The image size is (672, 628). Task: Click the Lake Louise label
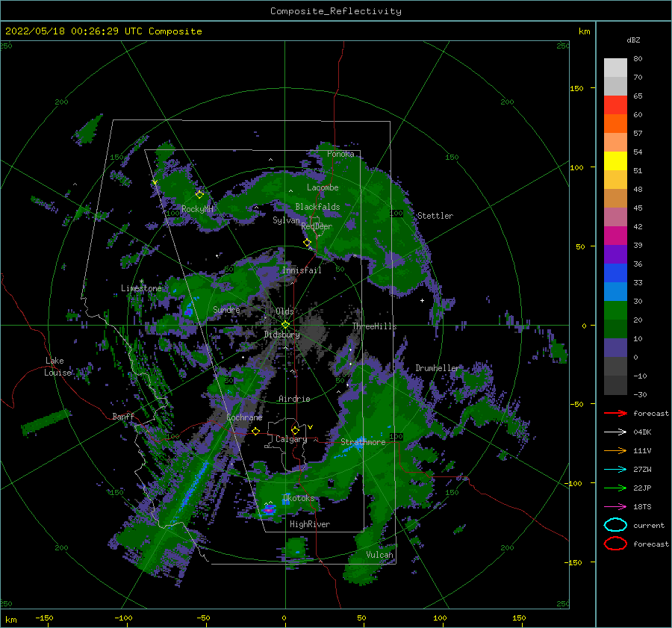click(57, 367)
